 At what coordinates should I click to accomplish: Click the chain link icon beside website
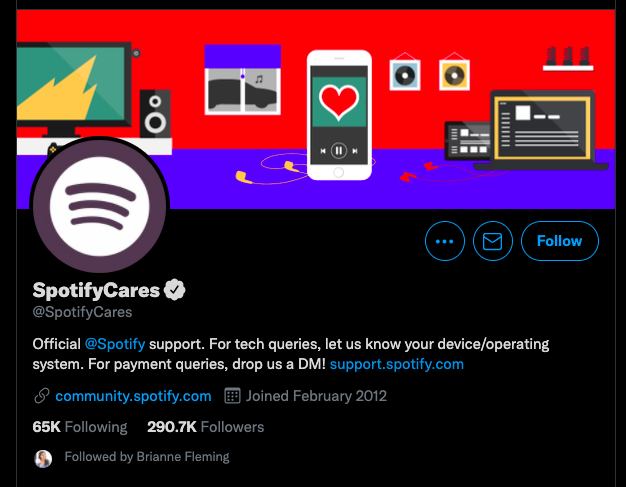(x=42, y=396)
